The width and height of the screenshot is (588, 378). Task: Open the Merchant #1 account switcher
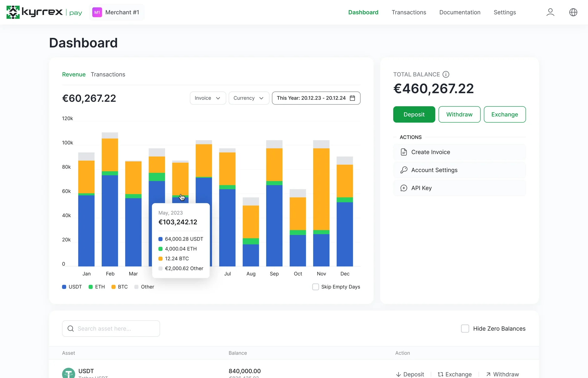117,12
